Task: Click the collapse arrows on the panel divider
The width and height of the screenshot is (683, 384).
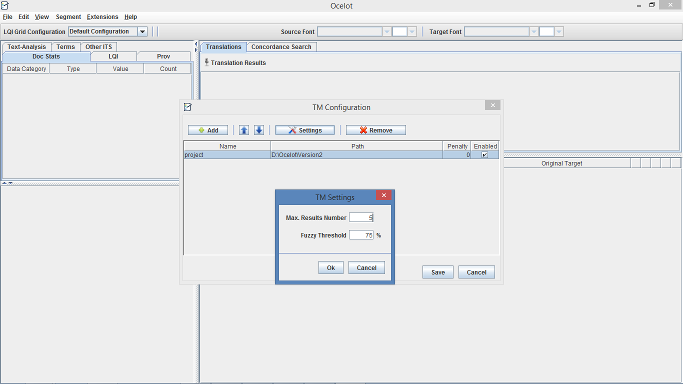Action: pos(196,47)
